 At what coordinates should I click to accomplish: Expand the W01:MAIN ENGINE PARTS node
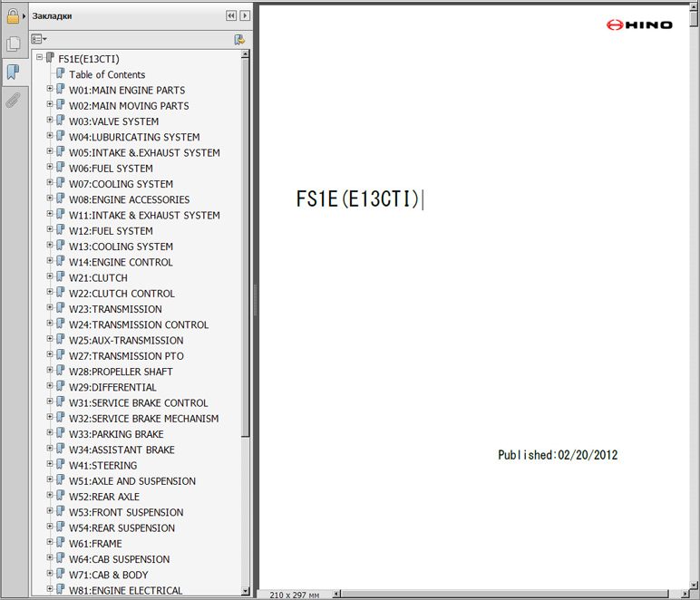click(50, 90)
